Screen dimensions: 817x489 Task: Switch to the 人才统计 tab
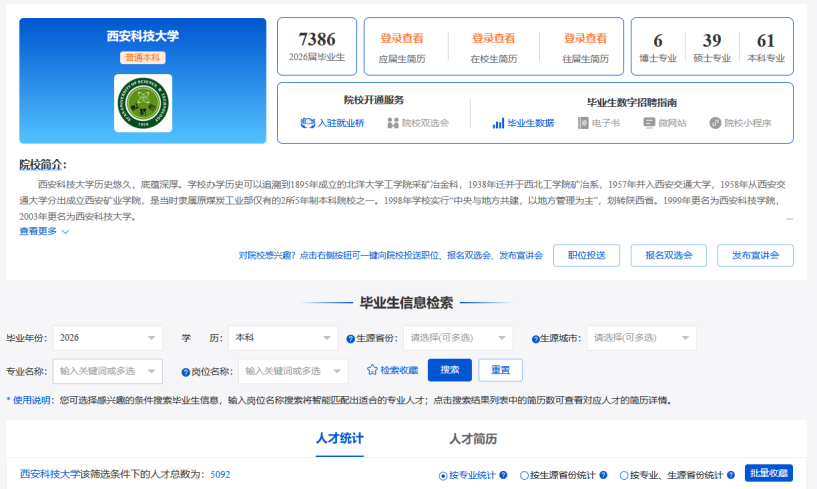pyautogui.click(x=340, y=438)
